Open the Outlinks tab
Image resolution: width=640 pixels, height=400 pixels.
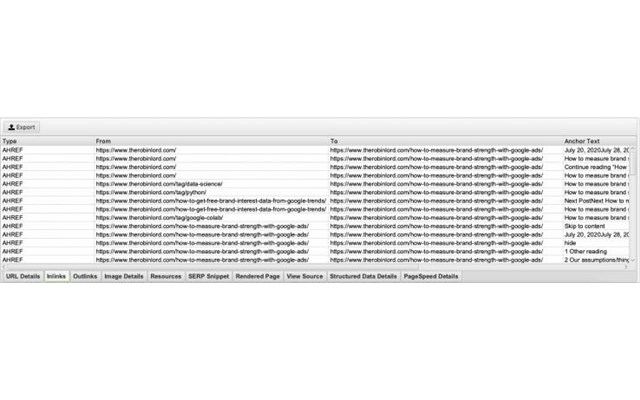pos(85,276)
